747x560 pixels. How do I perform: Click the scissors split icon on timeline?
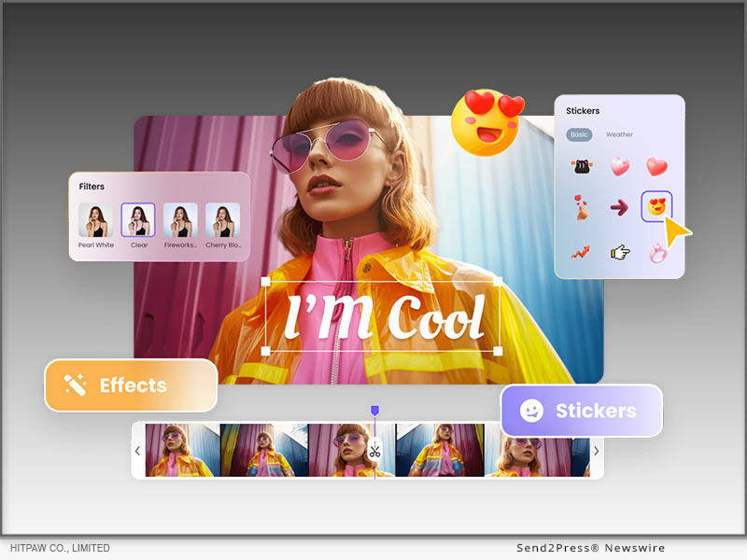click(374, 451)
